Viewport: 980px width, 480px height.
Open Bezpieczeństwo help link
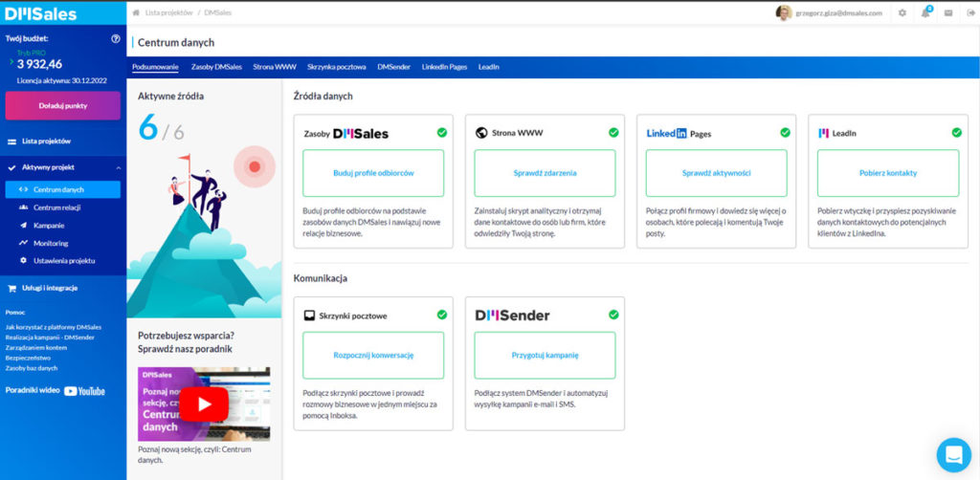coord(28,358)
